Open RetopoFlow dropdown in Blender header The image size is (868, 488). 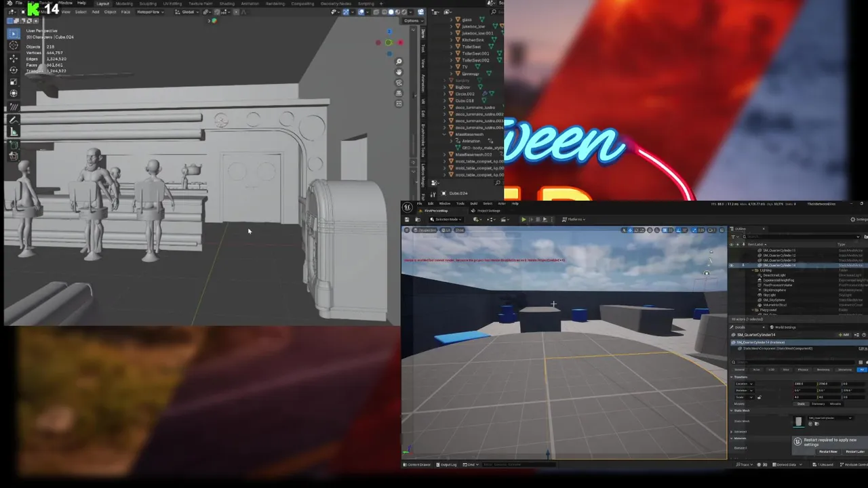(151, 12)
